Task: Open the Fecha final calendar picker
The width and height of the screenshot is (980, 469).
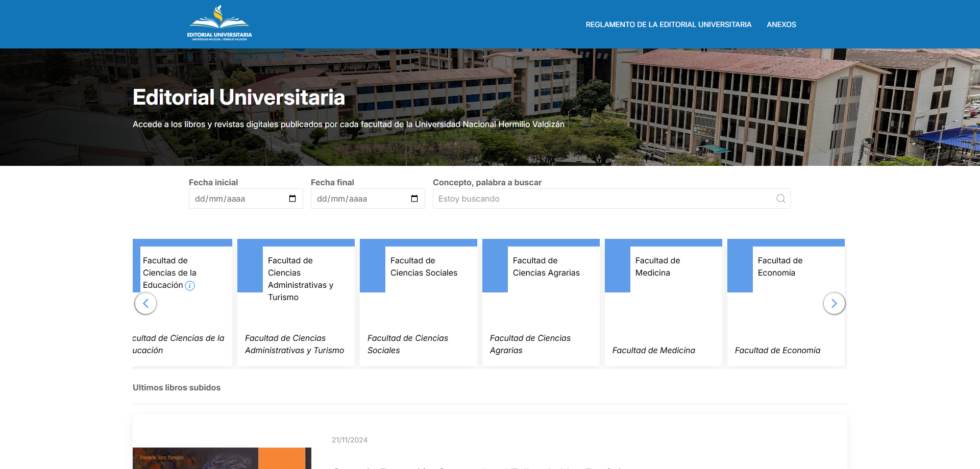Action: coord(414,199)
